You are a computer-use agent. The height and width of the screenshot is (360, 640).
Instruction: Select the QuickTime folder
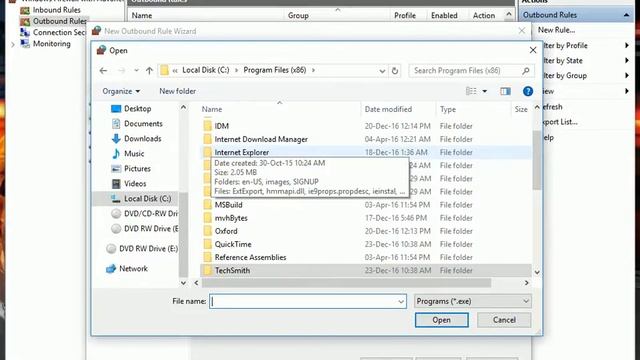click(x=233, y=244)
